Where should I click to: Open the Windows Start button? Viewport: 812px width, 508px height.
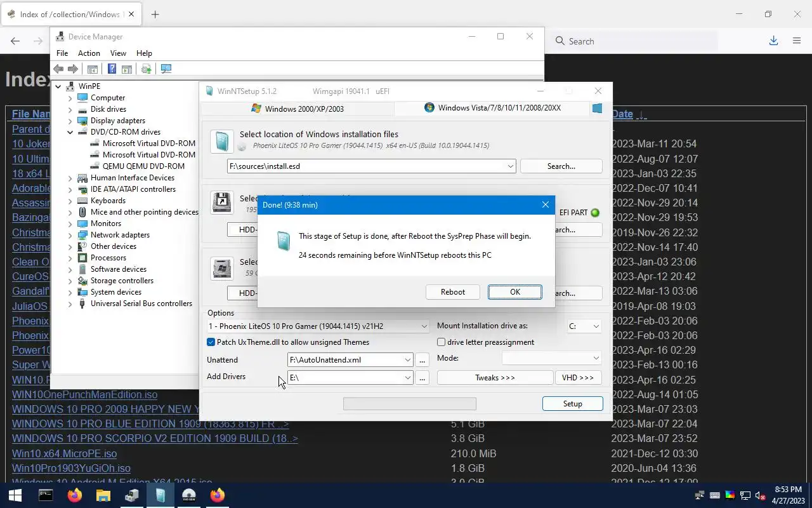pyautogui.click(x=15, y=495)
